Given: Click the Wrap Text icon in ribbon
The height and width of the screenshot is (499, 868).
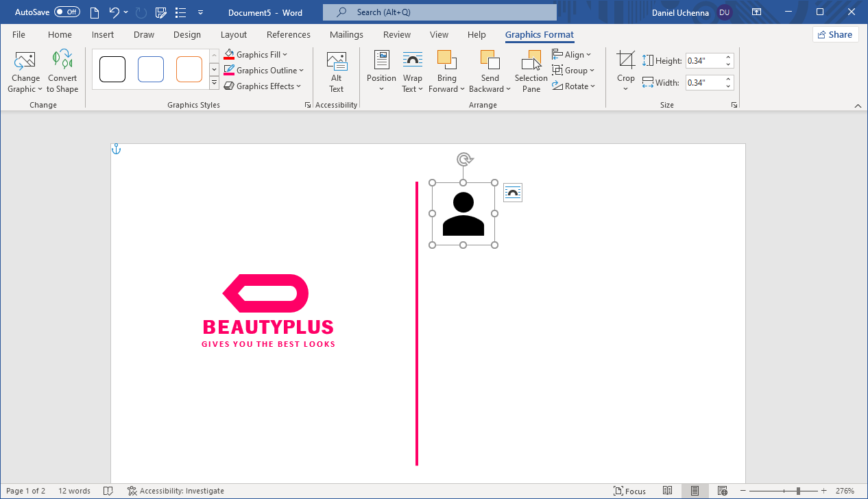Looking at the screenshot, I should (412, 61).
